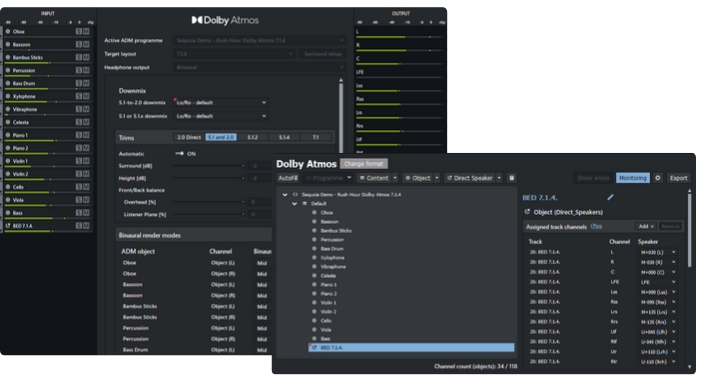705x380 pixels.
Task: Select the 5.1.4 trims tab
Action: coord(284,137)
